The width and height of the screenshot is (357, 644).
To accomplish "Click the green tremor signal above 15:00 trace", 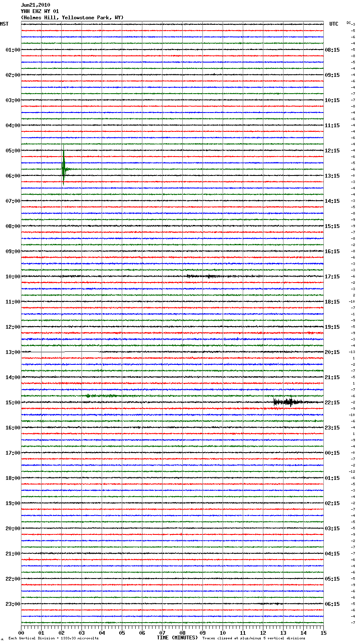I will click(105, 396).
